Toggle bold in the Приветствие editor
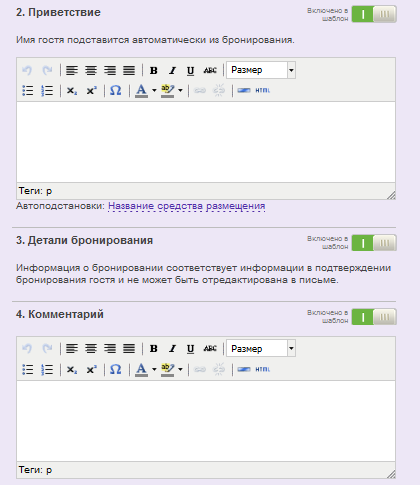Image resolution: width=420 pixels, height=485 pixels. tap(153, 70)
